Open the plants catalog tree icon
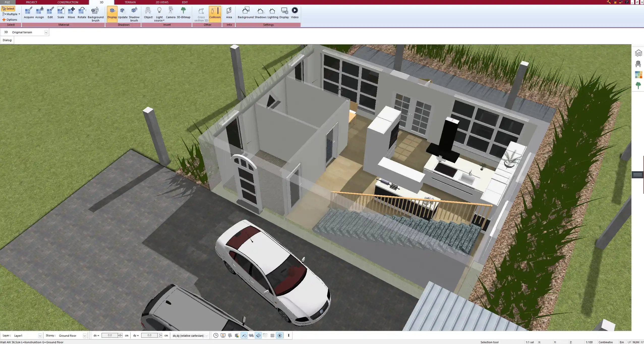The height and width of the screenshot is (344, 644). [x=638, y=85]
